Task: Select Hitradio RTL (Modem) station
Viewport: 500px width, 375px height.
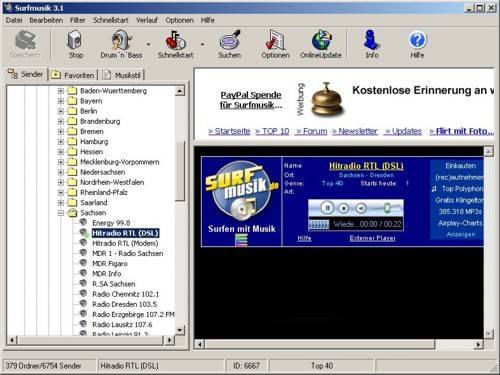Action: pos(125,243)
